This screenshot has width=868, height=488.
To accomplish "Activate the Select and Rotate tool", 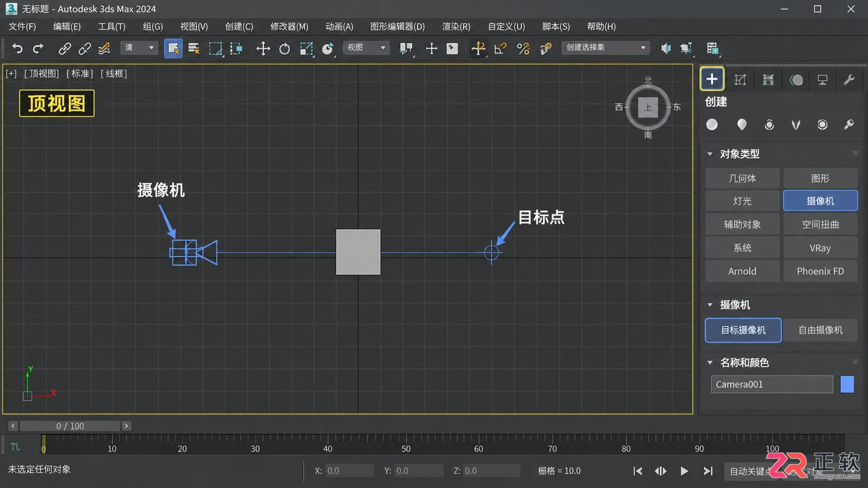I will [x=285, y=48].
